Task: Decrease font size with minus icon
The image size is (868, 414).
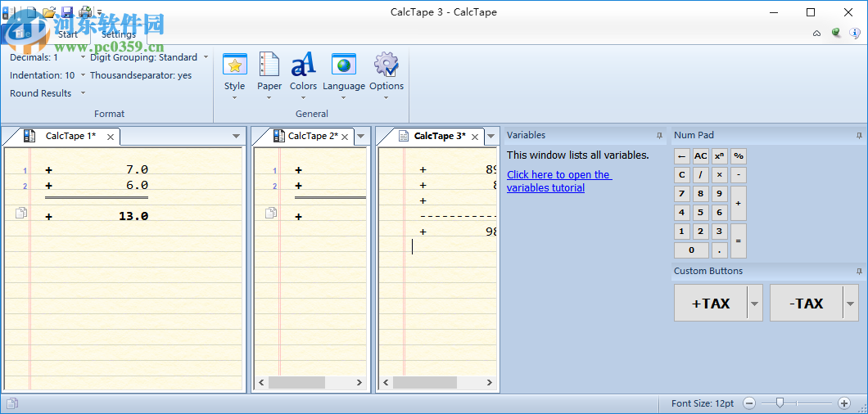Action: coord(749,403)
